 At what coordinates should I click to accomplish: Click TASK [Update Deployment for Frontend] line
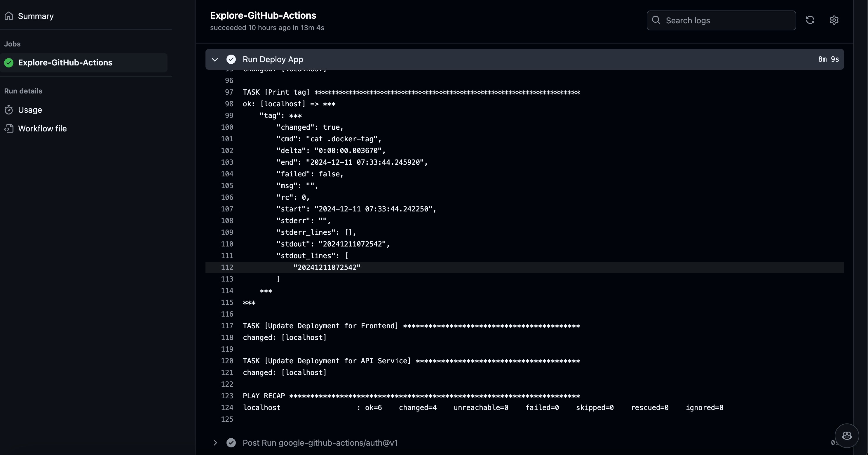click(x=412, y=326)
